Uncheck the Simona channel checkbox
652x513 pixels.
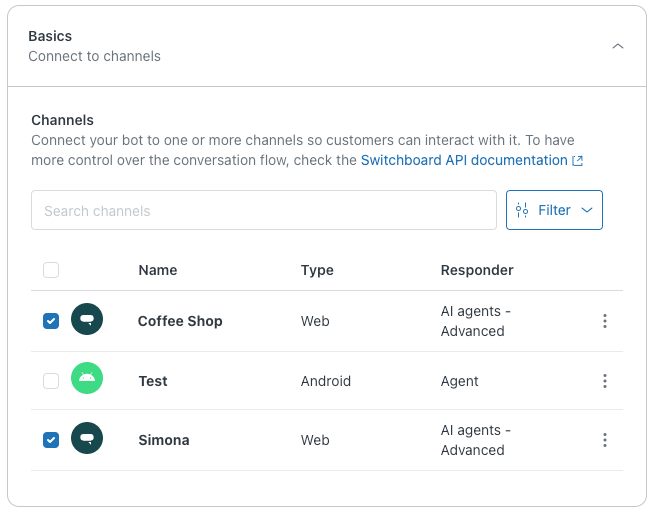51,440
